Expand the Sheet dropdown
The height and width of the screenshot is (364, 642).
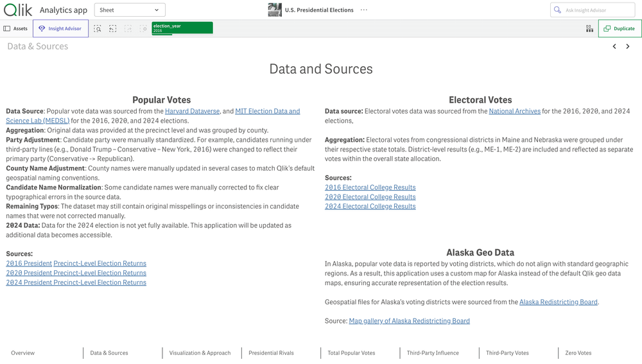[x=130, y=10]
